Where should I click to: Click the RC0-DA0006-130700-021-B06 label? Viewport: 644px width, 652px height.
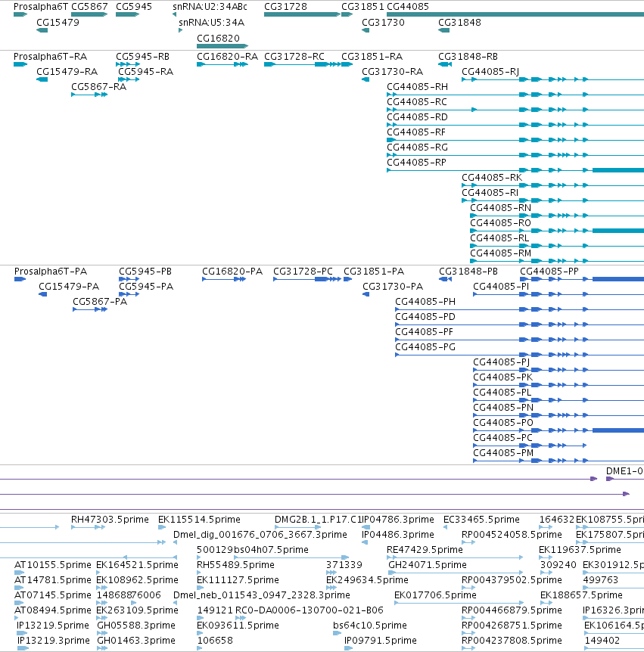tap(309, 610)
